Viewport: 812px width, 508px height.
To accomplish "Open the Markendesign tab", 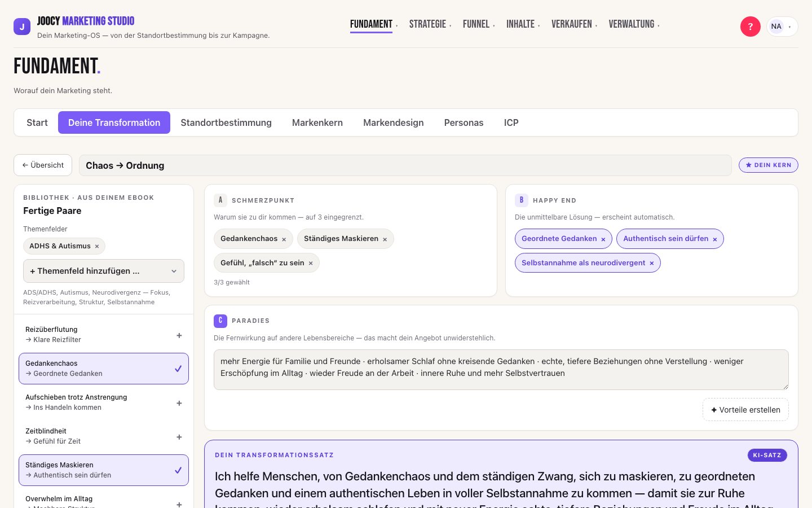I will 394,122.
